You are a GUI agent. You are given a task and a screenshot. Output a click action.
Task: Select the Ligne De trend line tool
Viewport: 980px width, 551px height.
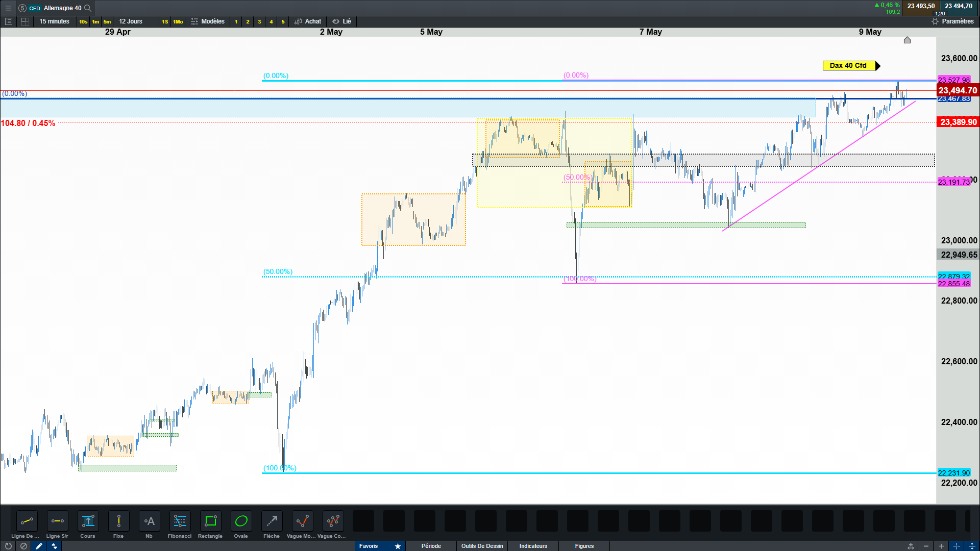27,521
